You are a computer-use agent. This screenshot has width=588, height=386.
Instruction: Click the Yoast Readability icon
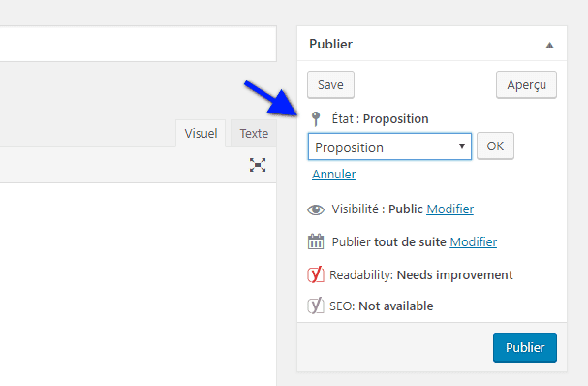pos(316,274)
